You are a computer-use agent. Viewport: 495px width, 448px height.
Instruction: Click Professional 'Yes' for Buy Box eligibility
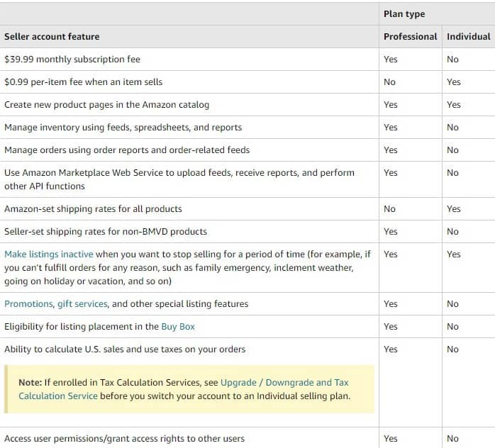391,327
